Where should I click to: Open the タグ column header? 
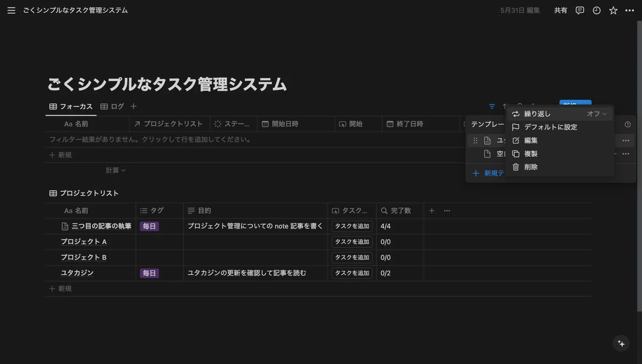tap(159, 211)
